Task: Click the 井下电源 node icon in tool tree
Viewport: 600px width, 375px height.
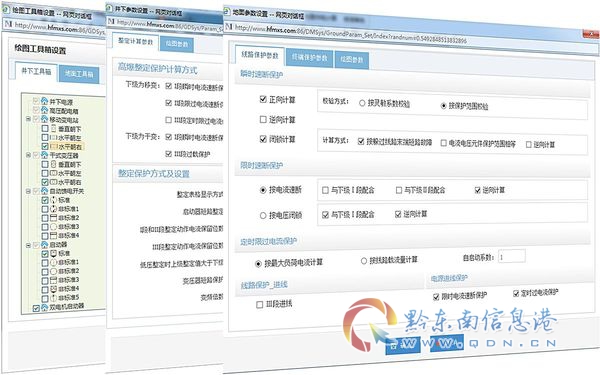Action: [44, 101]
